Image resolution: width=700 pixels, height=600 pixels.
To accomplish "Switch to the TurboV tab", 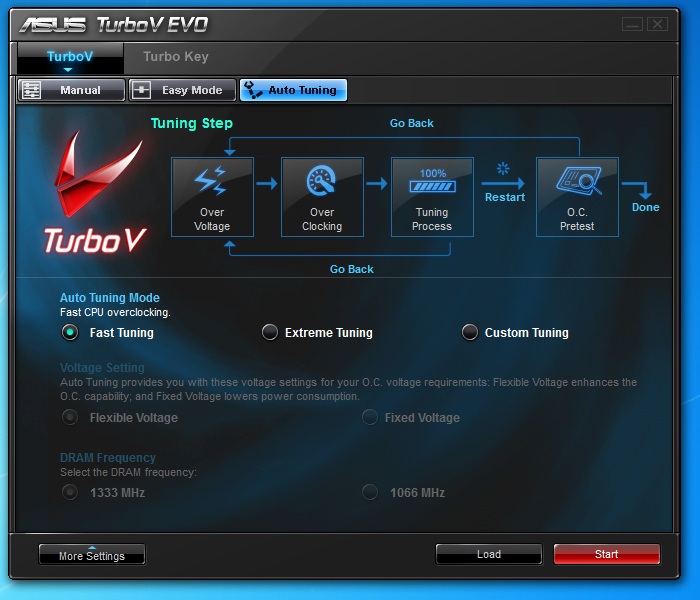I will [70, 57].
